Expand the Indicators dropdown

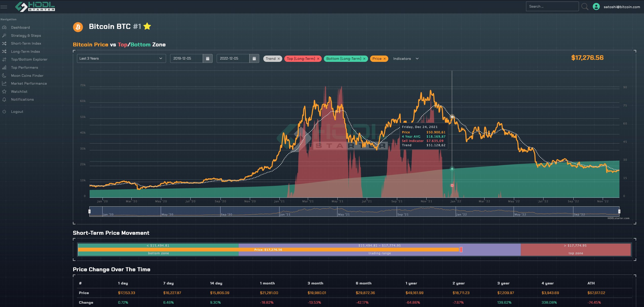click(x=406, y=59)
